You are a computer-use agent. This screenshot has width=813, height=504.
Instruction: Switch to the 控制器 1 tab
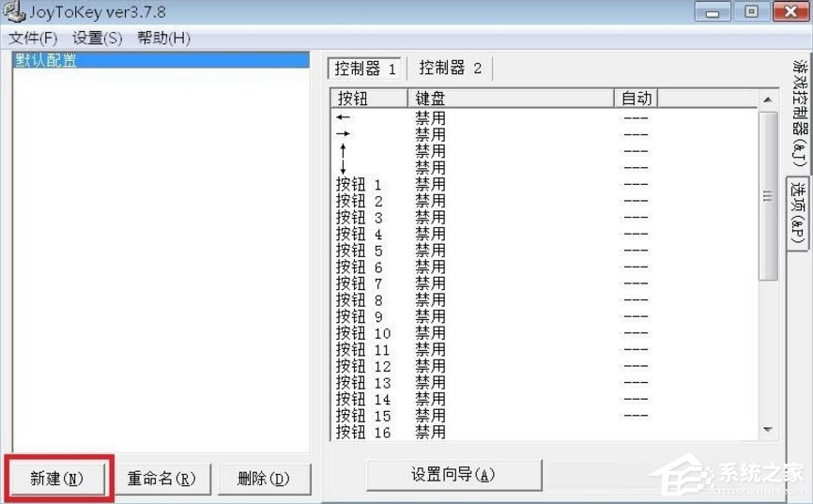[x=365, y=69]
